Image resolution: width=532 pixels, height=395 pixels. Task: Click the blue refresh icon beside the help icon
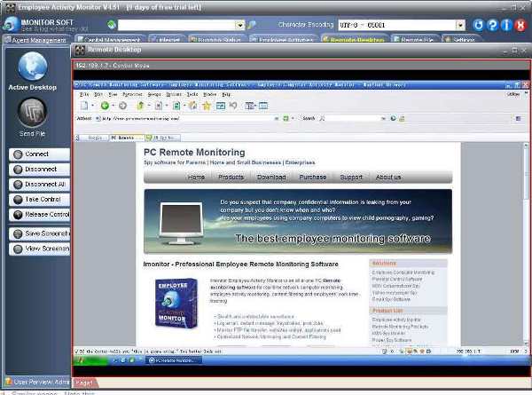coord(479,25)
